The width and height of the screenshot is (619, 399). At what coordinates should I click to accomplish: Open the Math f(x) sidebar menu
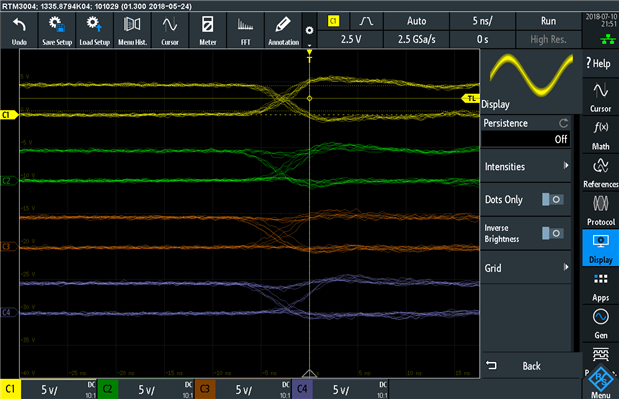point(600,135)
